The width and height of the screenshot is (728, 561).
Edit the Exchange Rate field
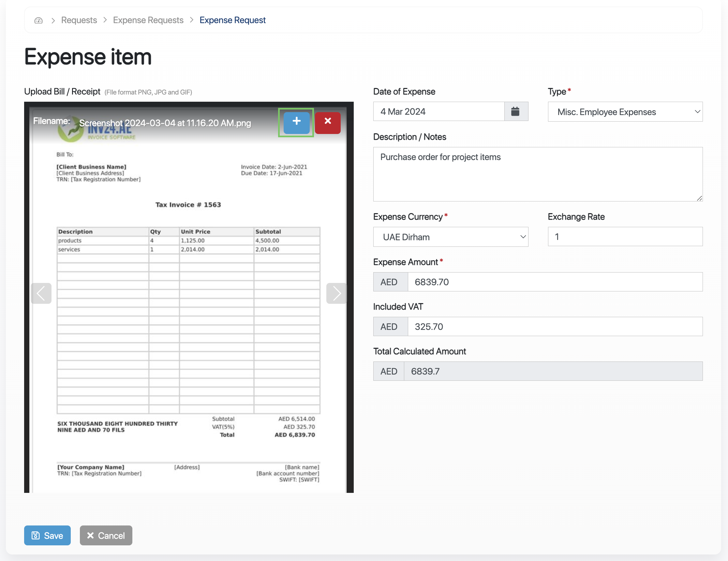pos(625,237)
